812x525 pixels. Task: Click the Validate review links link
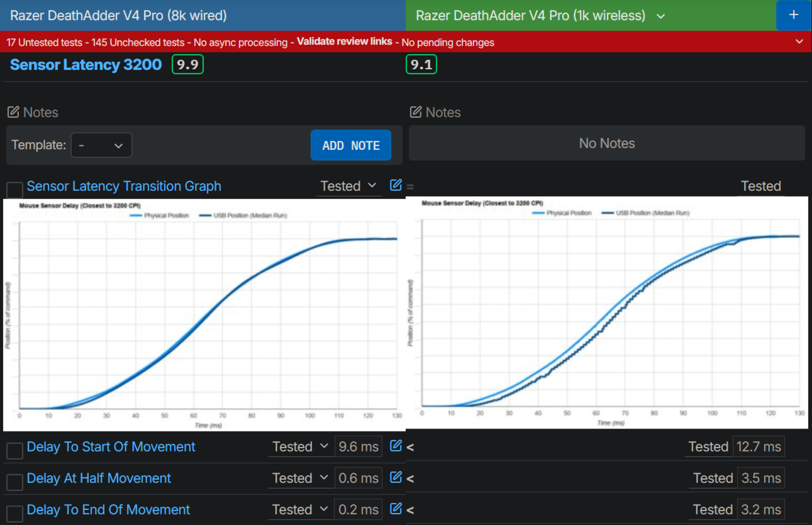pos(344,41)
